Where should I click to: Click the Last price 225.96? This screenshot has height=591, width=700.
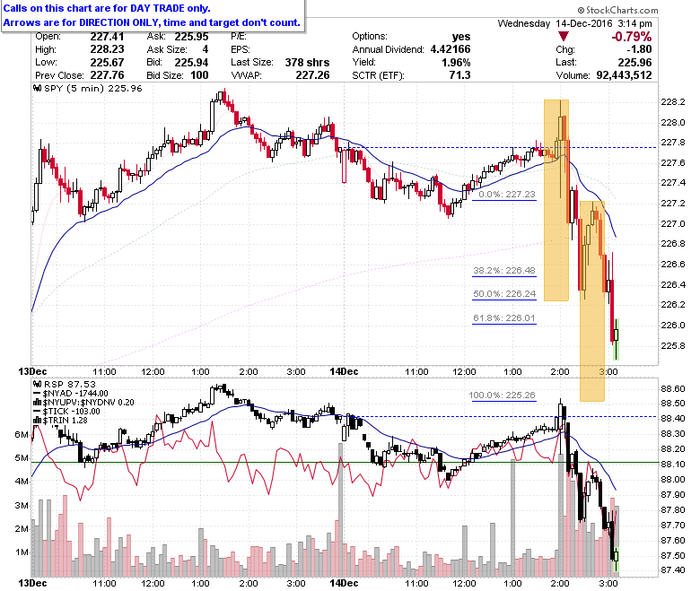(634, 63)
